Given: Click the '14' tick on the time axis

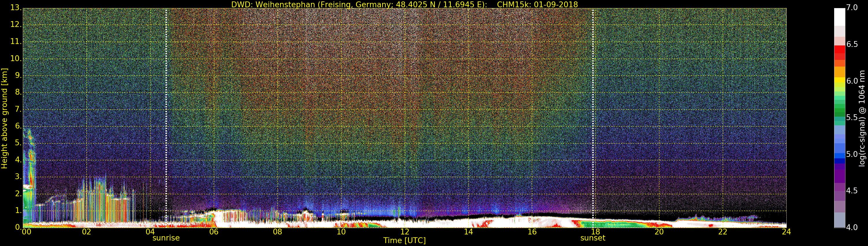Looking at the screenshot, I should (468, 232).
